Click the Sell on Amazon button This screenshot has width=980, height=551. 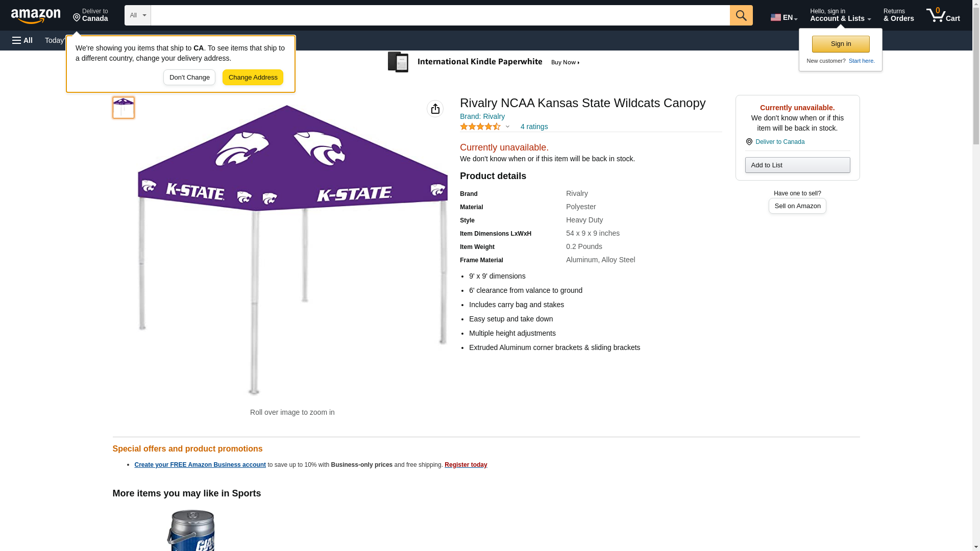click(797, 206)
